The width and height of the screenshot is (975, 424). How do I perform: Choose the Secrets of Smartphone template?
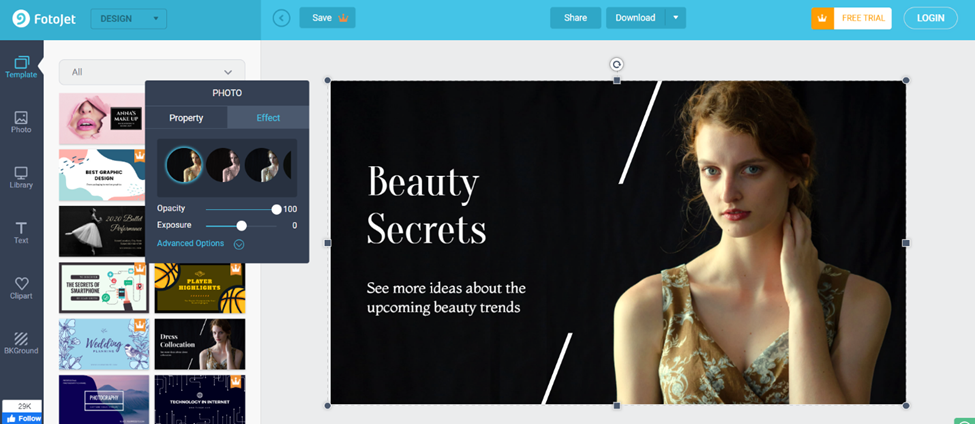click(x=104, y=288)
